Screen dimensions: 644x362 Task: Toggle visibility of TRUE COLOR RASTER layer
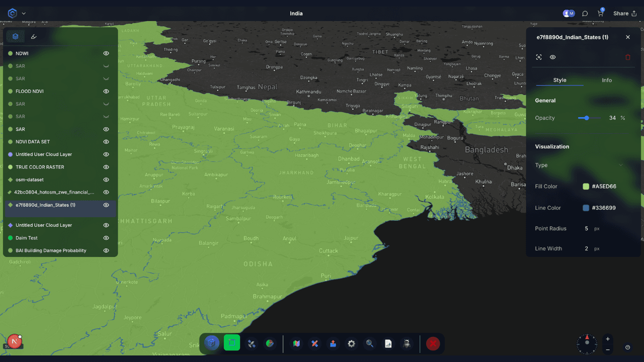[x=106, y=167]
